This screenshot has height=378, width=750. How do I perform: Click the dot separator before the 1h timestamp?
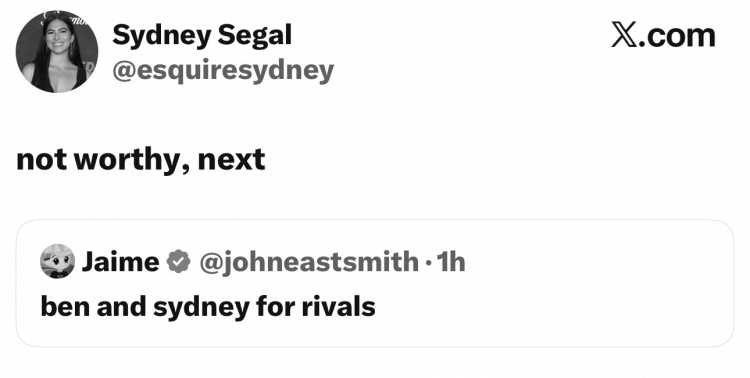(428, 263)
